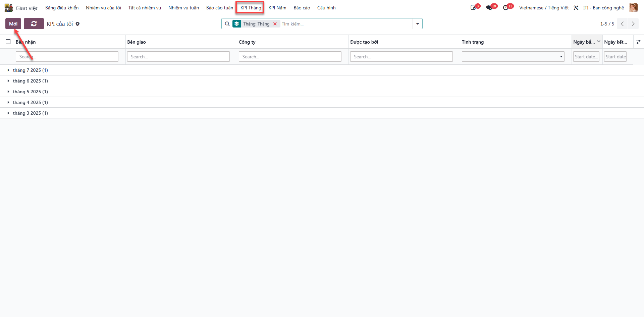This screenshot has height=317, width=644.
Task: Open the gear settings beside KPI của tôi
Action: click(78, 24)
